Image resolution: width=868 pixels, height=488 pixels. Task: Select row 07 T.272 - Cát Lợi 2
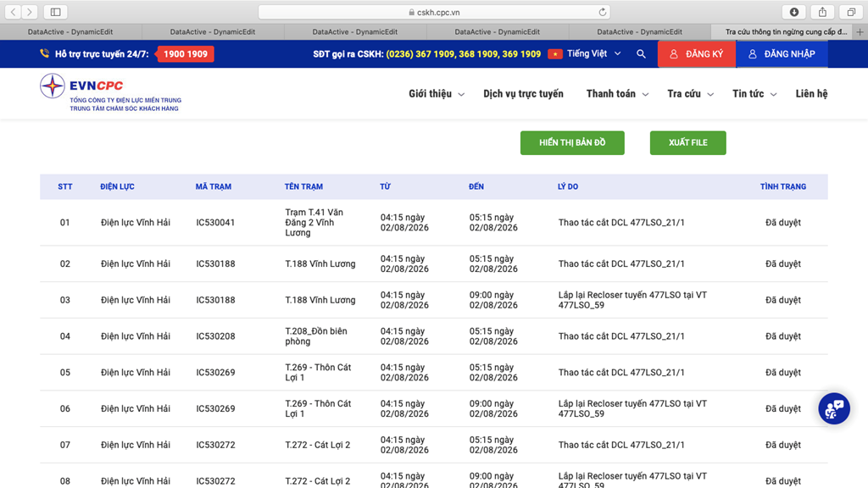pyautogui.click(x=317, y=445)
